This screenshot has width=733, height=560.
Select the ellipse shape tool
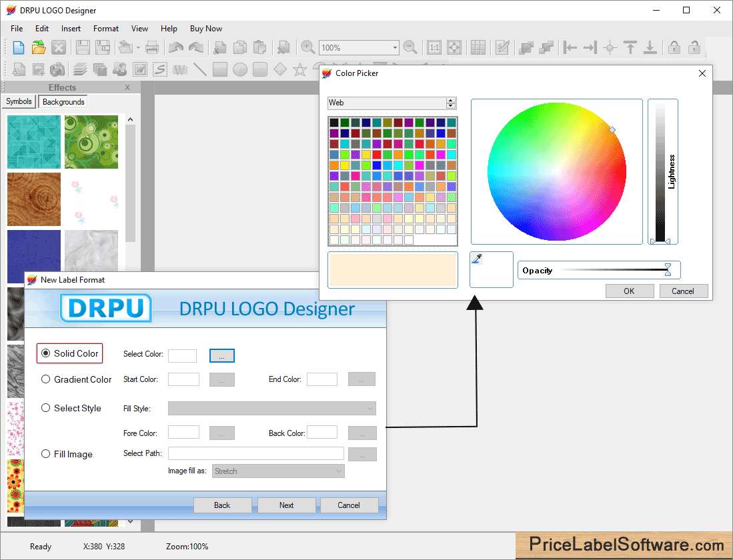click(x=240, y=69)
